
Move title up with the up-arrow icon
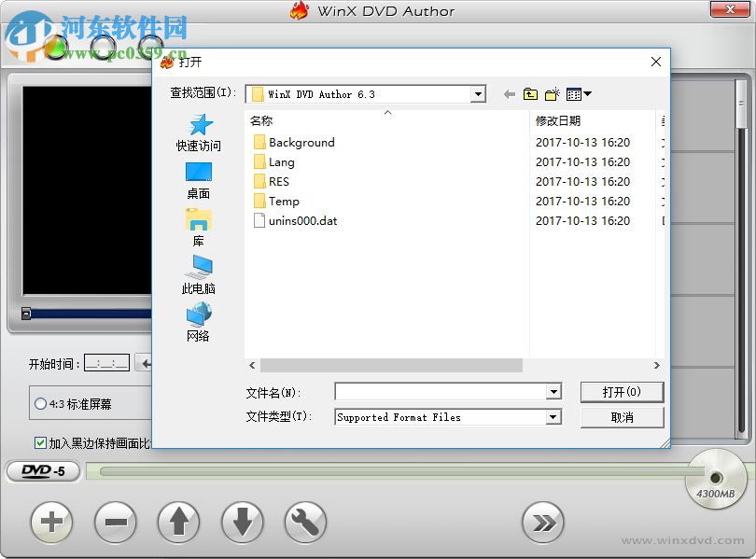pos(178,523)
